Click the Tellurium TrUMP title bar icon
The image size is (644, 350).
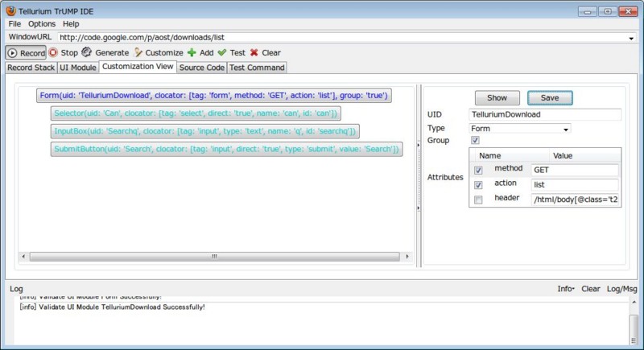(x=10, y=11)
